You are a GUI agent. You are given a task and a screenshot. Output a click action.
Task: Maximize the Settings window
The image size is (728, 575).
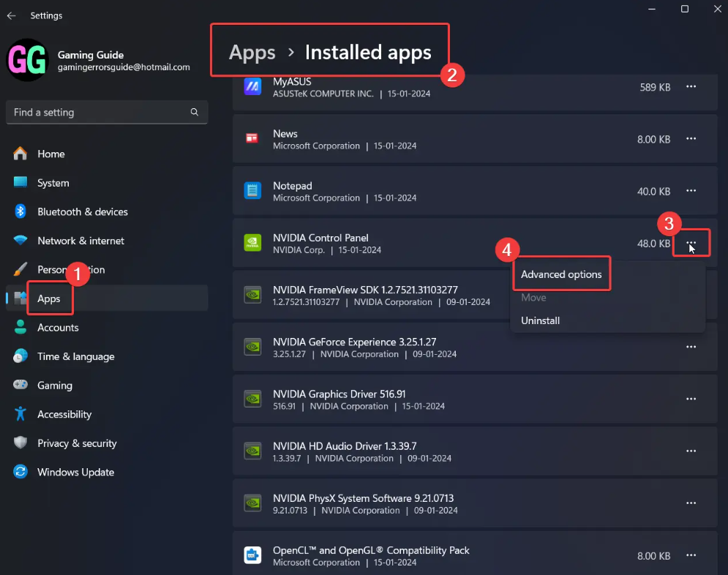684,9
